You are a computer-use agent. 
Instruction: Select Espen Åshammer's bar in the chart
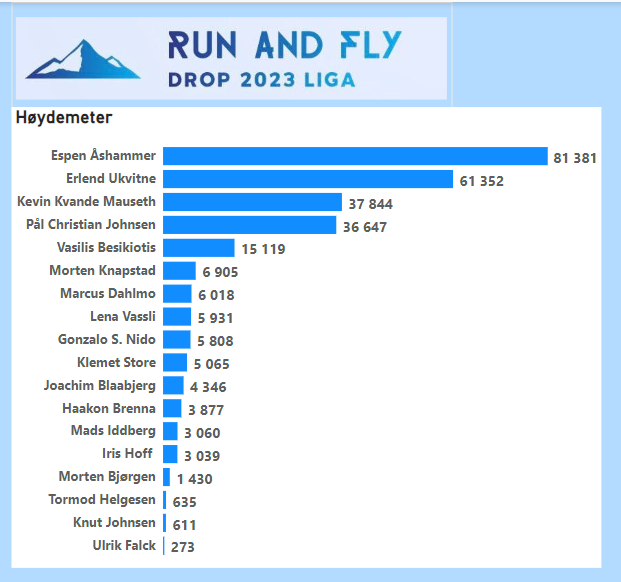tap(355, 156)
